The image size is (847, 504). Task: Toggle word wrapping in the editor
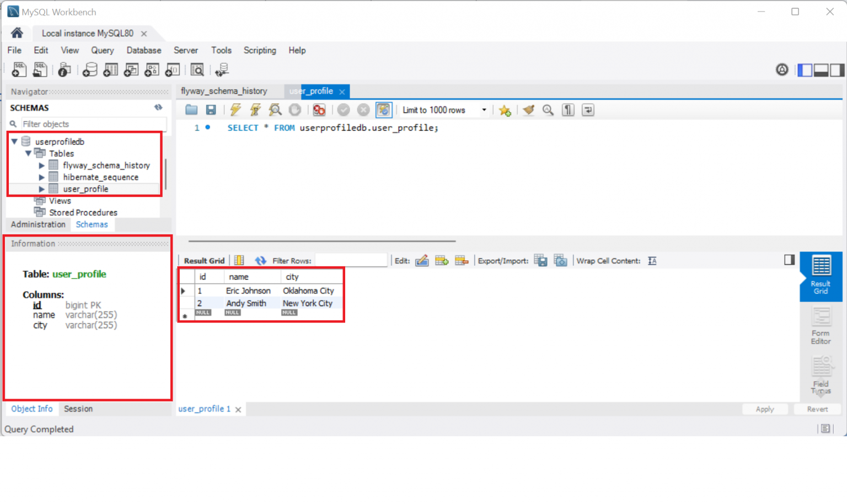point(588,110)
